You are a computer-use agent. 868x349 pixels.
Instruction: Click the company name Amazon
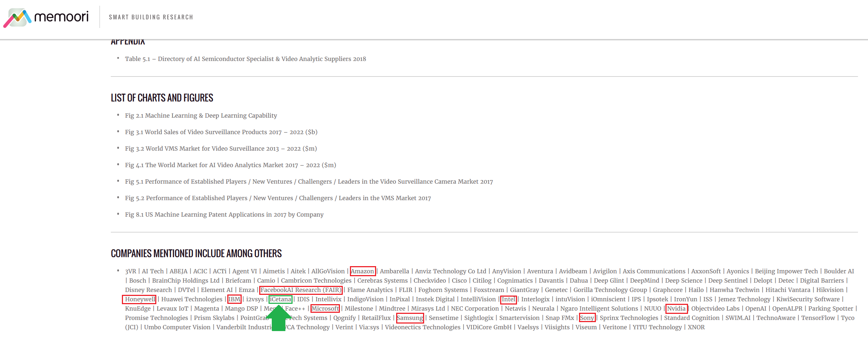[x=362, y=271]
